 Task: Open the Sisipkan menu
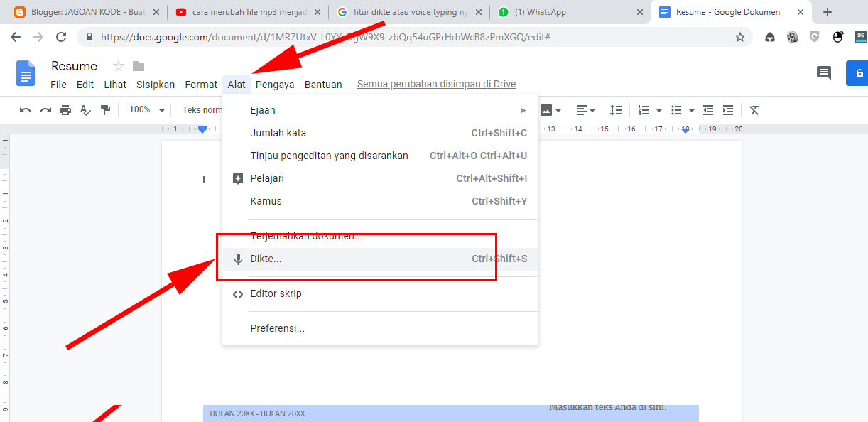156,85
